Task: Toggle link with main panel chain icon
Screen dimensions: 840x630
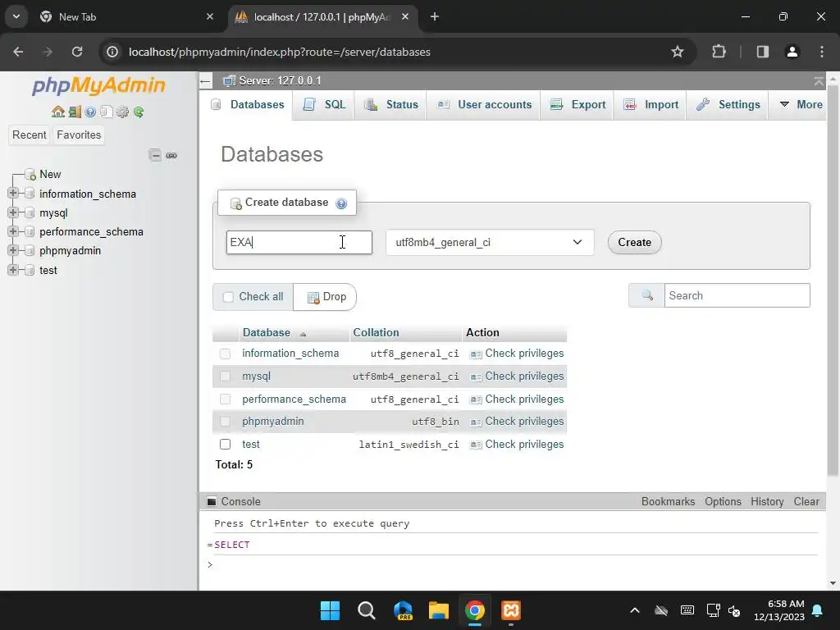Action: [x=171, y=155]
